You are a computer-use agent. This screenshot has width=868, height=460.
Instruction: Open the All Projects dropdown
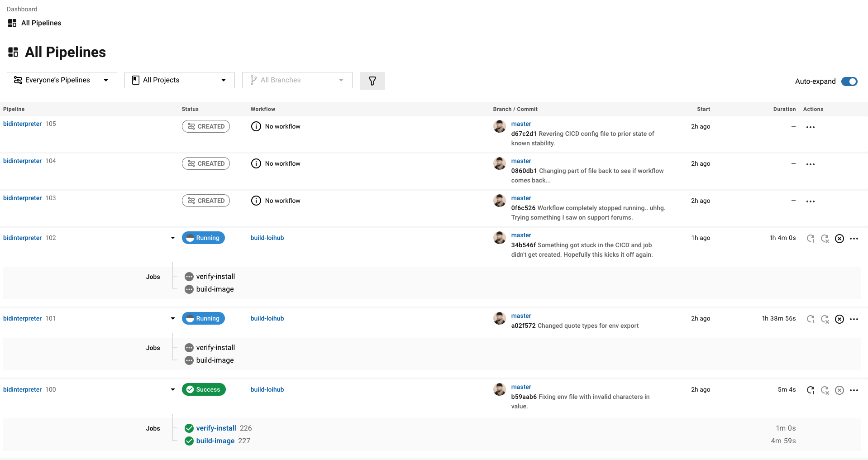[x=180, y=80]
